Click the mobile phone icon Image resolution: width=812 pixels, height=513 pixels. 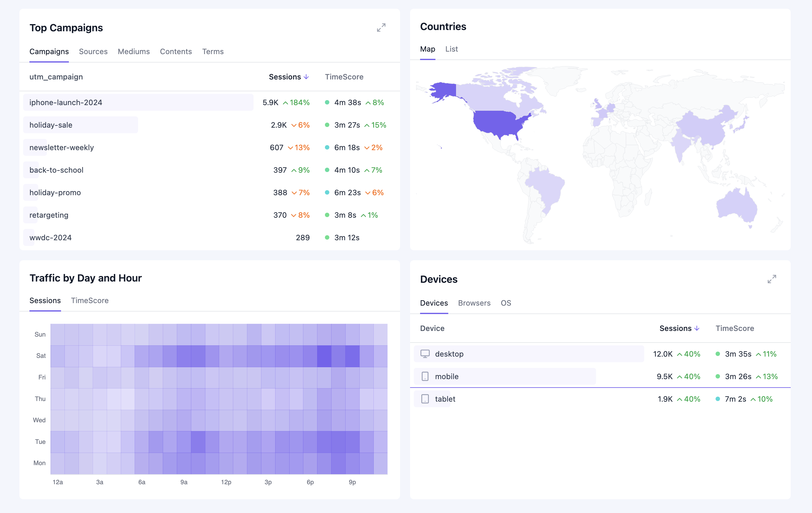[x=425, y=376]
